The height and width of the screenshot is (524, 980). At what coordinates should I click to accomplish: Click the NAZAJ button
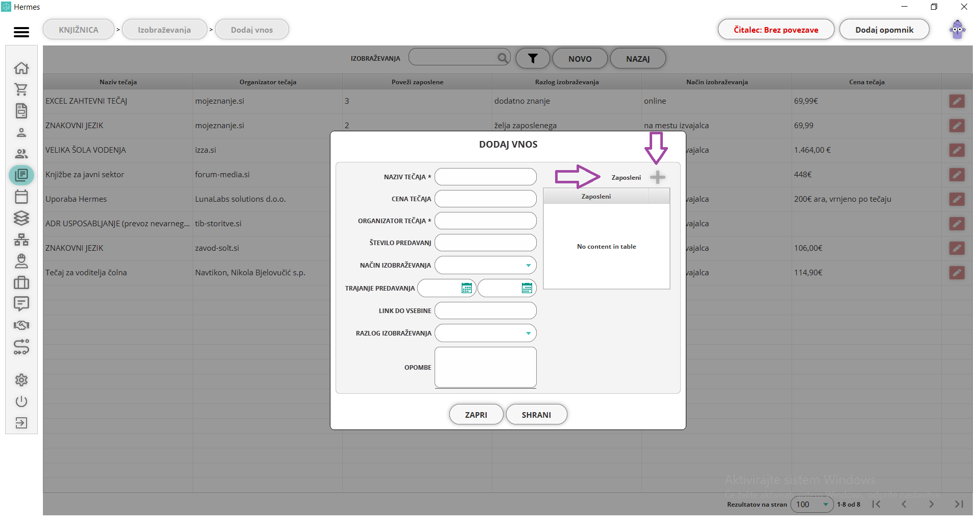tap(638, 59)
